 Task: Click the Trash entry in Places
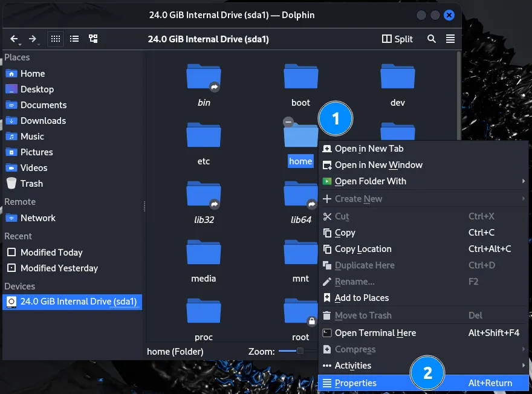(x=32, y=184)
